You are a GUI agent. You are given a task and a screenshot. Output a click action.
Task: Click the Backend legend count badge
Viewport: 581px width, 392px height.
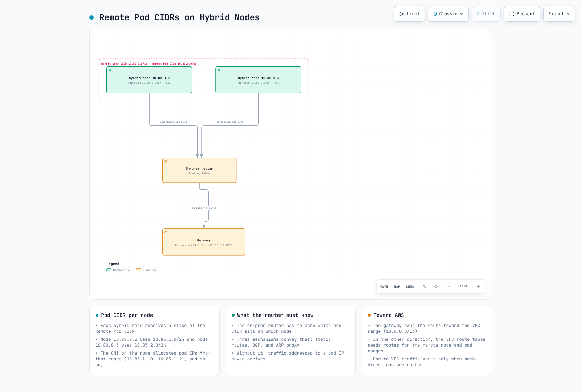pyautogui.click(x=128, y=270)
